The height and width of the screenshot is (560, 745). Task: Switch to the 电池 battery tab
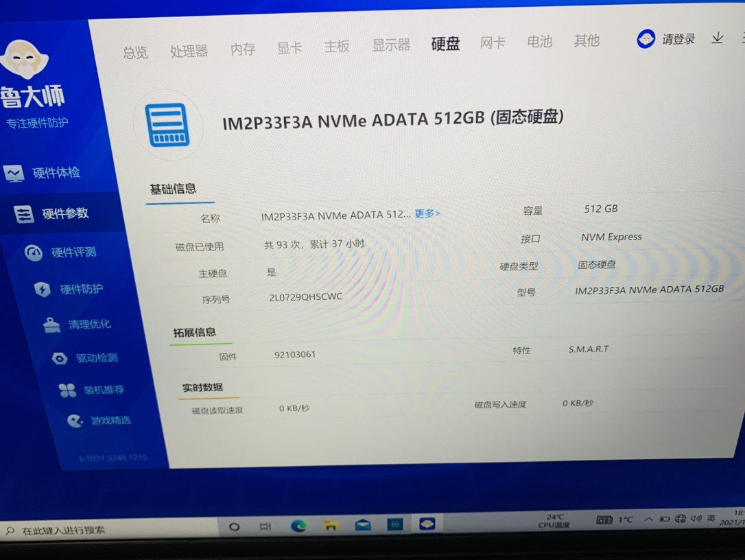tap(540, 41)
